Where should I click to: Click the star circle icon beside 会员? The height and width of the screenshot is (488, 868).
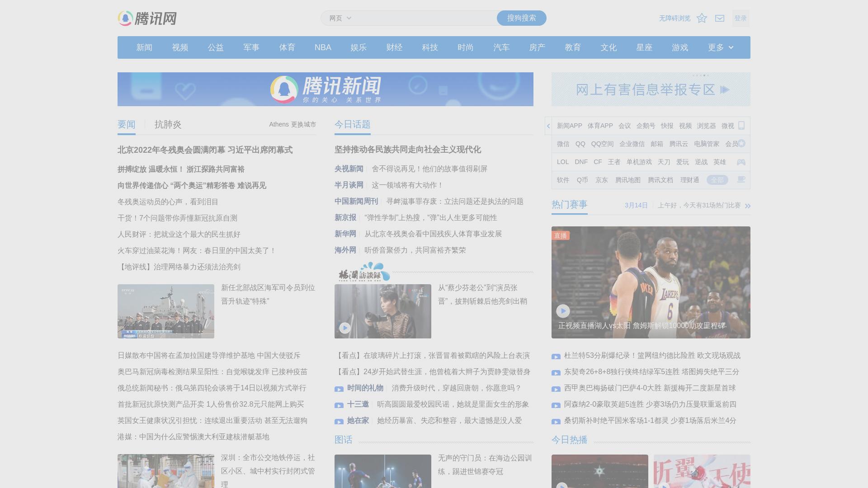(741, 143)
